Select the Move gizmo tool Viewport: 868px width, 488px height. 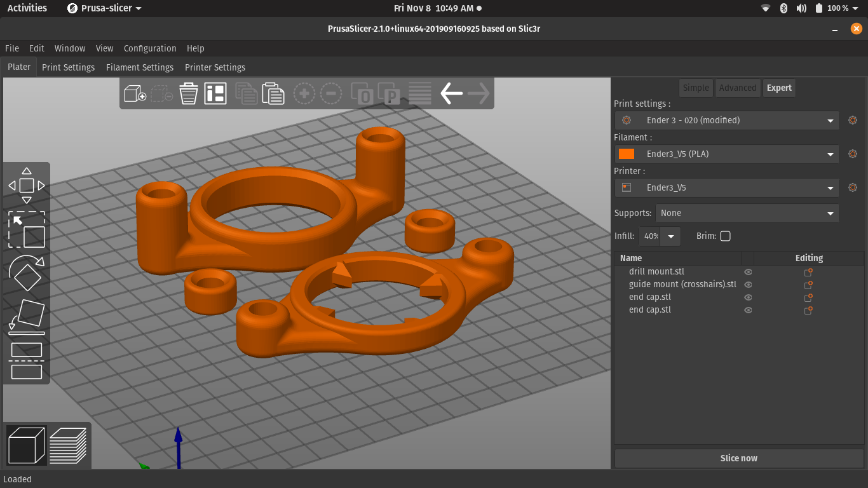click(27, 186)
